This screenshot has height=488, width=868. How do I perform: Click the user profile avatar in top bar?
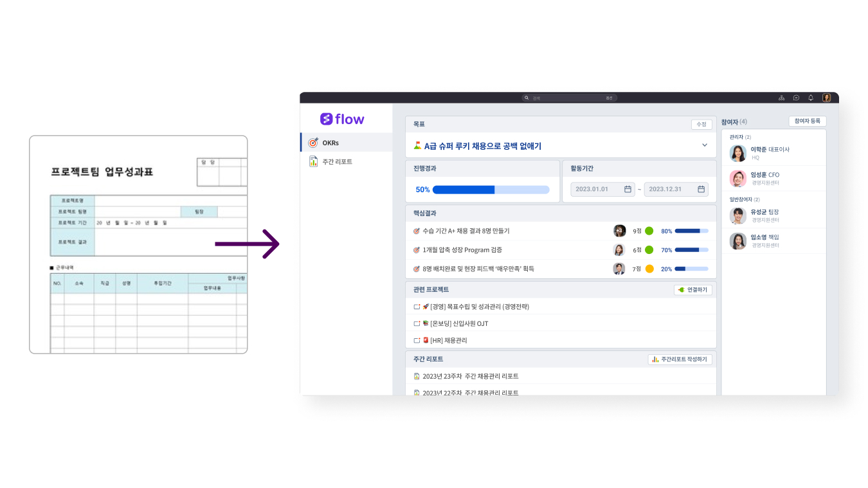point(827,98)
